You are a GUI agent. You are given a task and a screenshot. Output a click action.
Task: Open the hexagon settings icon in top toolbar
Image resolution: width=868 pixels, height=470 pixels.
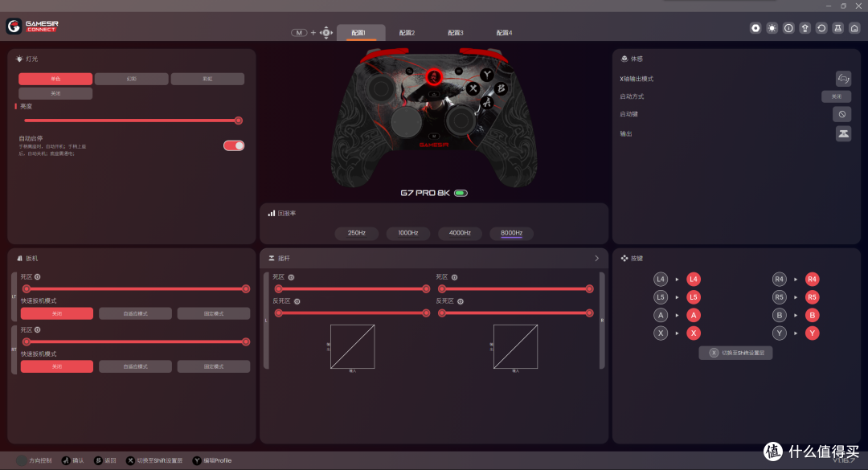pos(755,28)
